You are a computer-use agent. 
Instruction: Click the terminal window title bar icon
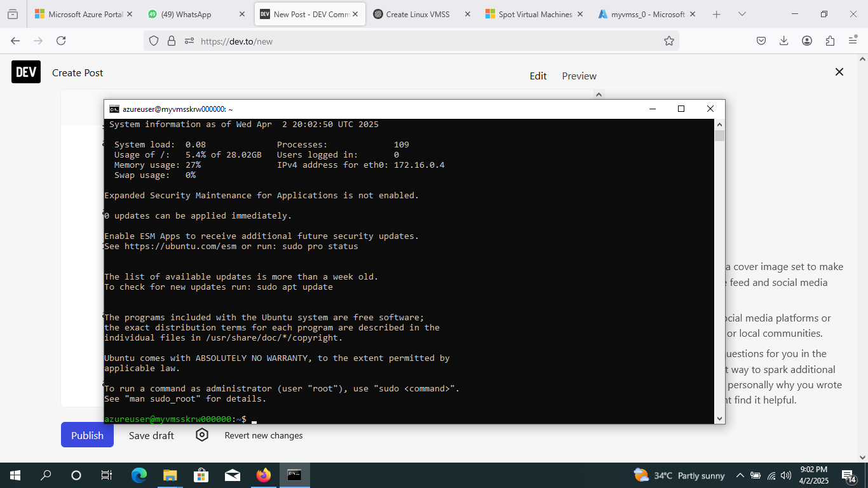[x=114, y=109]
